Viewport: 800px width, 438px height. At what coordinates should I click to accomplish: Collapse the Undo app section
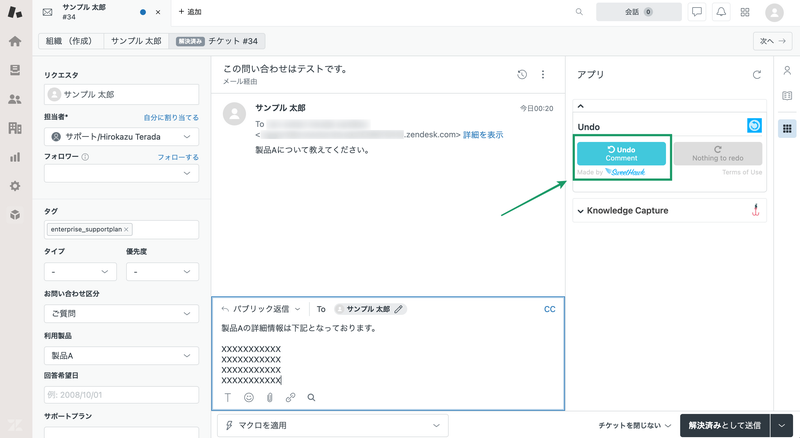pos(581,106)
